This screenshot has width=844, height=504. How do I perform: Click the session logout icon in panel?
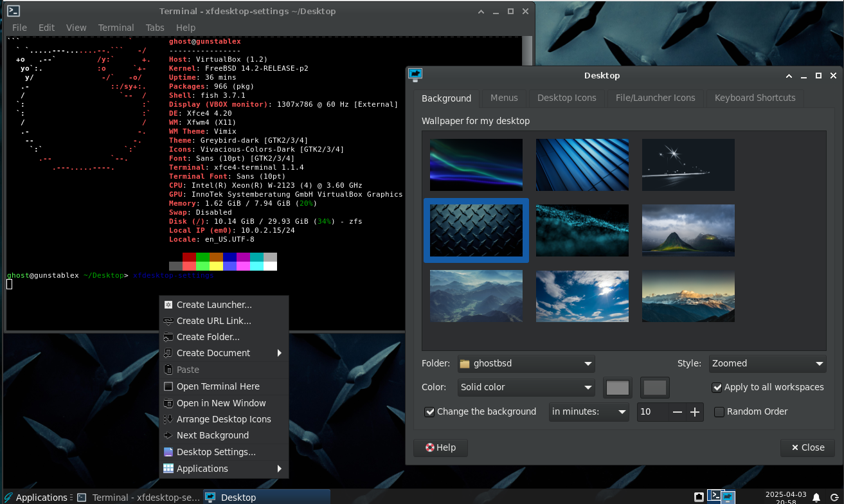point(834,497)
